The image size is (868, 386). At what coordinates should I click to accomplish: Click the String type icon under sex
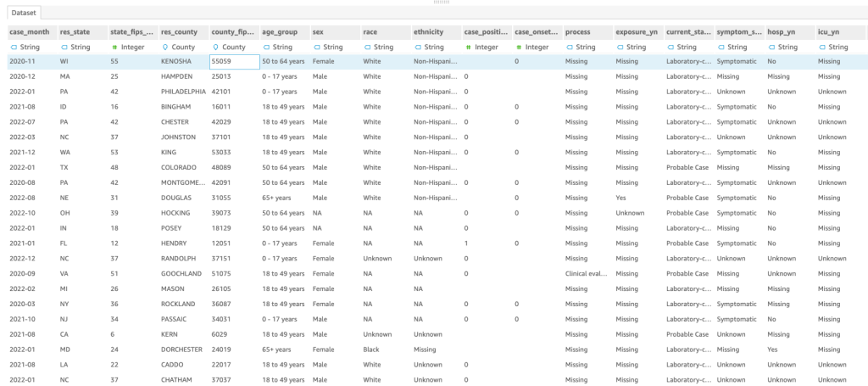tap(317, 47)
